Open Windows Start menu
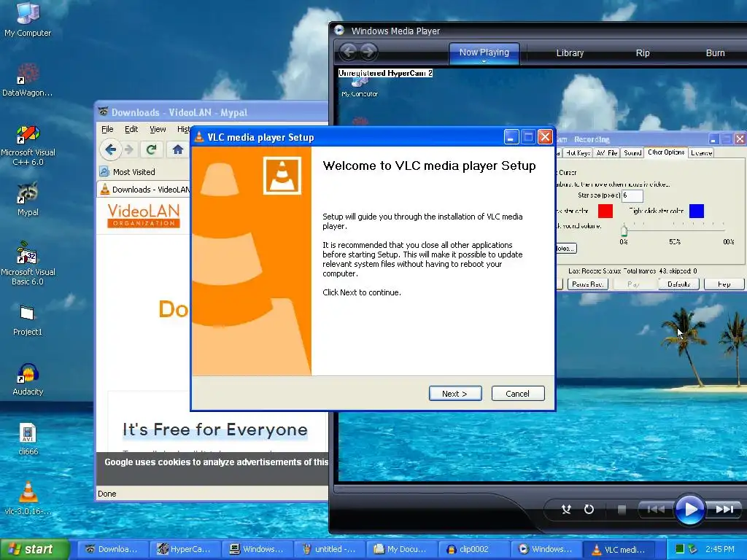 coord(35,549)
